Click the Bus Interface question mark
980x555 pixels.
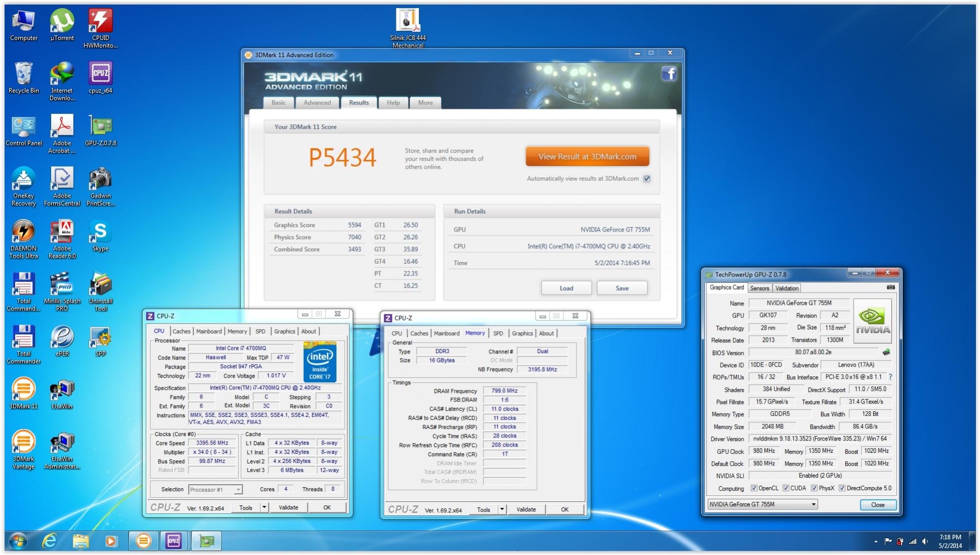coord(890,377)
